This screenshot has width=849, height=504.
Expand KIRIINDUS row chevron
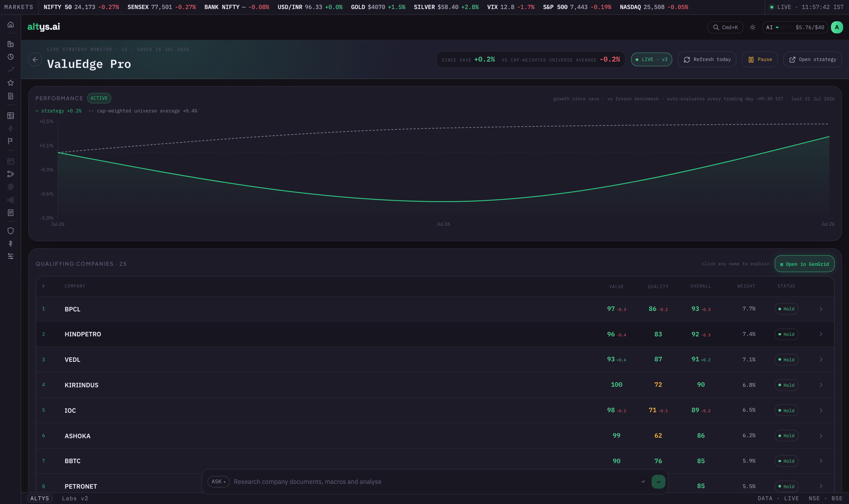pyautogui.click(x=821, y=385)
